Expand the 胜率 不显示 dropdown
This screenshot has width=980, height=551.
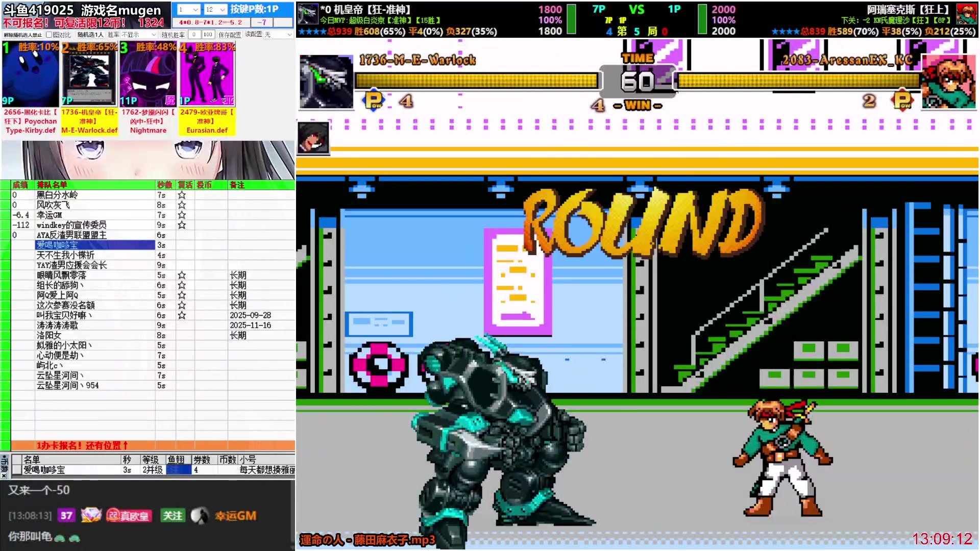(139, 35)
